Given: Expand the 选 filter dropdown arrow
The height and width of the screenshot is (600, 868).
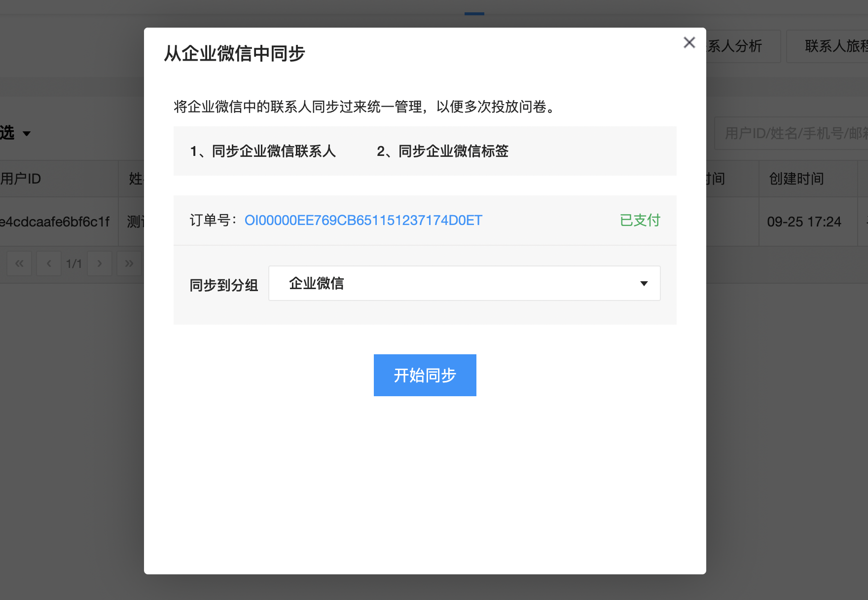Looking at the screenshot, I should (x=27, y=134).
